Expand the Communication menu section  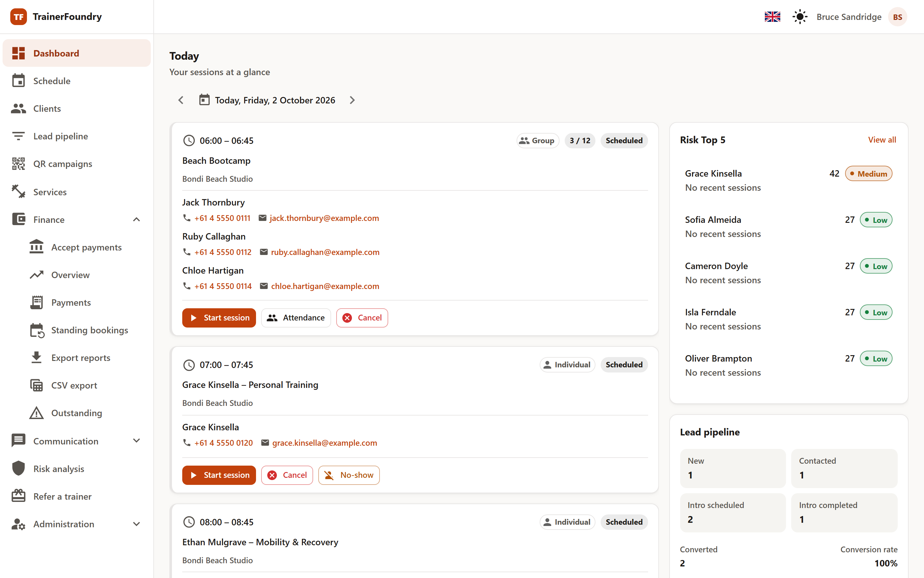pyautogui.click(x=136, y=441)
